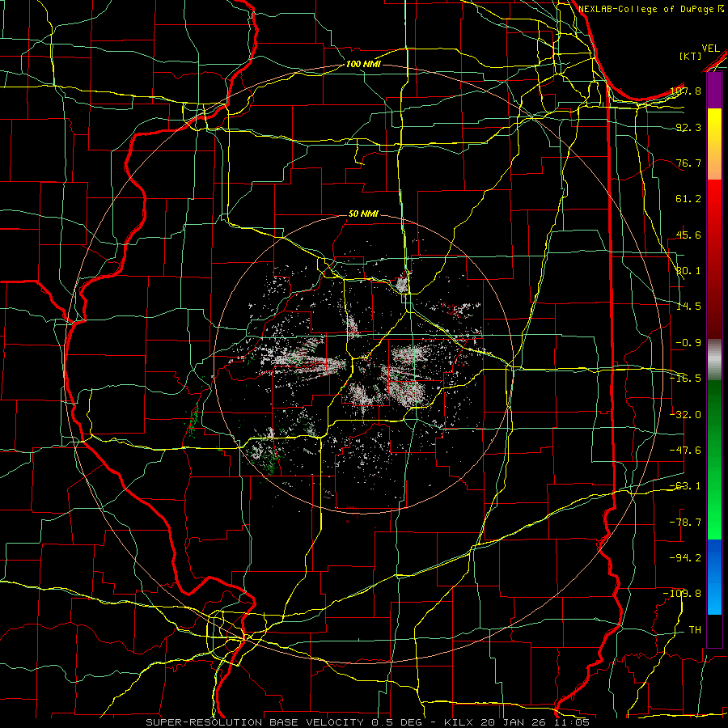Click the 92.3 value on velocity scale

(x=688, y=127)
